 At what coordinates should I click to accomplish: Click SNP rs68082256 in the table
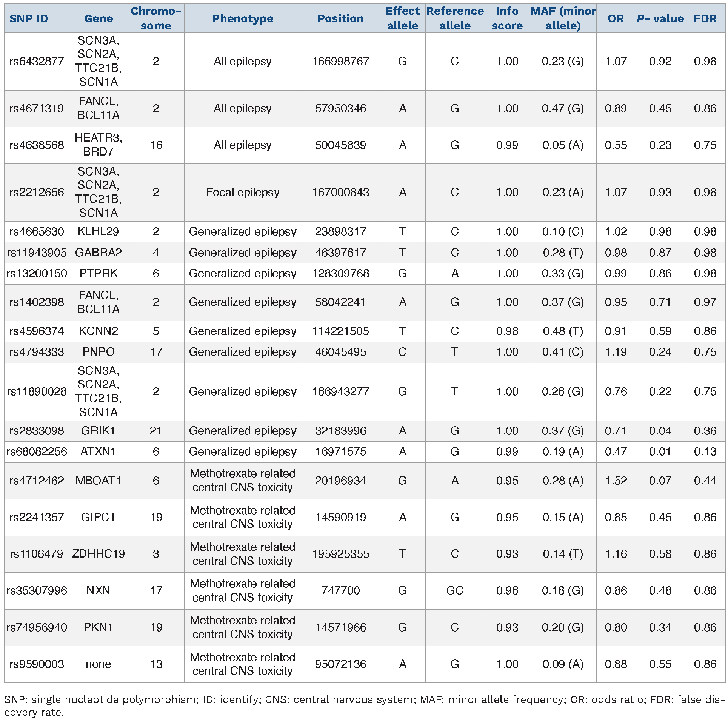click(x=37, y=451)
